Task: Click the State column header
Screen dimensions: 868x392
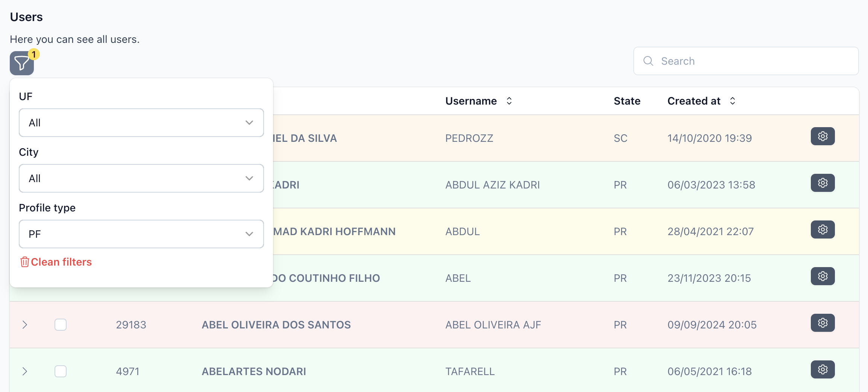Action: coord(627,101)
